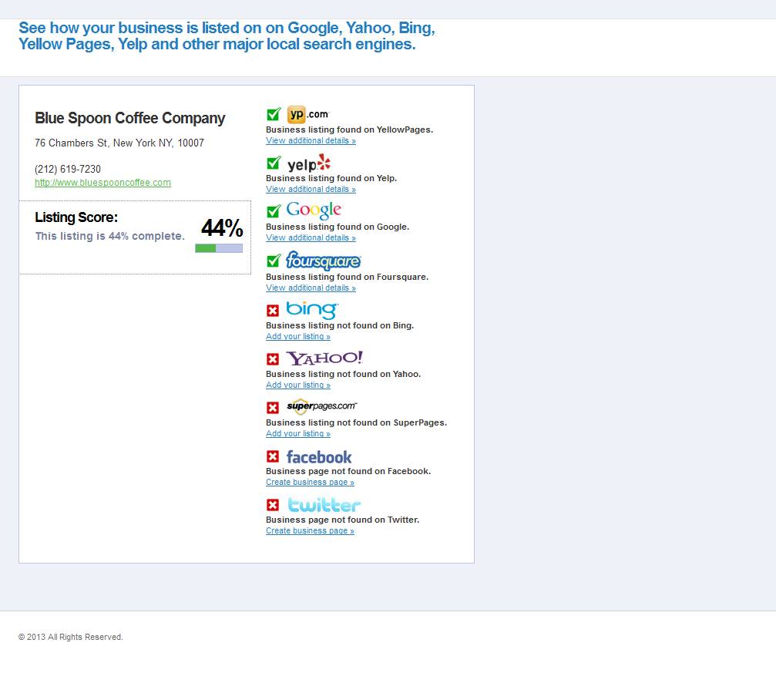This screenshot has width=776, height=700.
Task: Click 'Business listing not found on Bing.' text
Action: (x=340, y=325)
